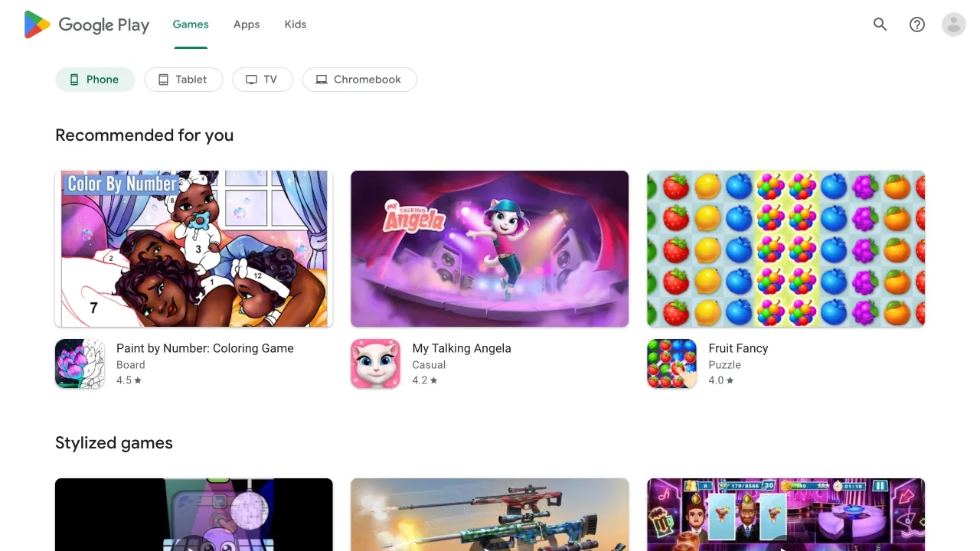The width and height of the screenshot is (980, 551).
Task: Select the Phone device filter chip
Action: click(95, 80)
